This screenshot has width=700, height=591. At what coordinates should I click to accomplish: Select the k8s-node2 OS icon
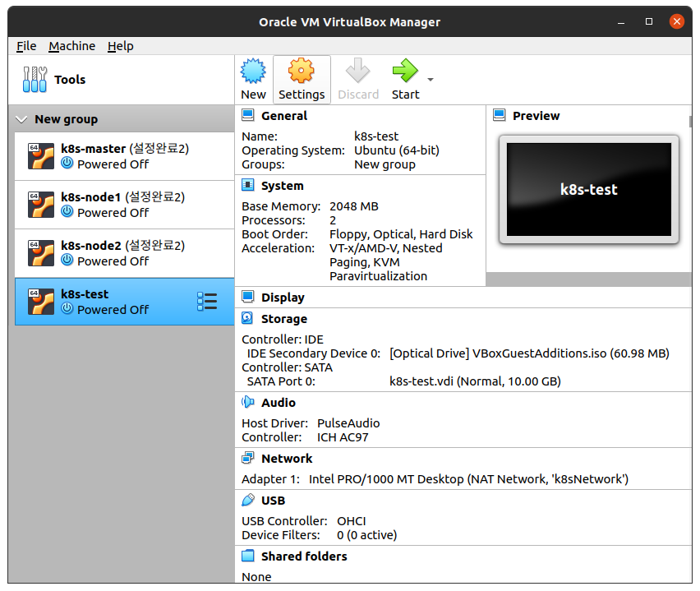(x=41, y=253)
